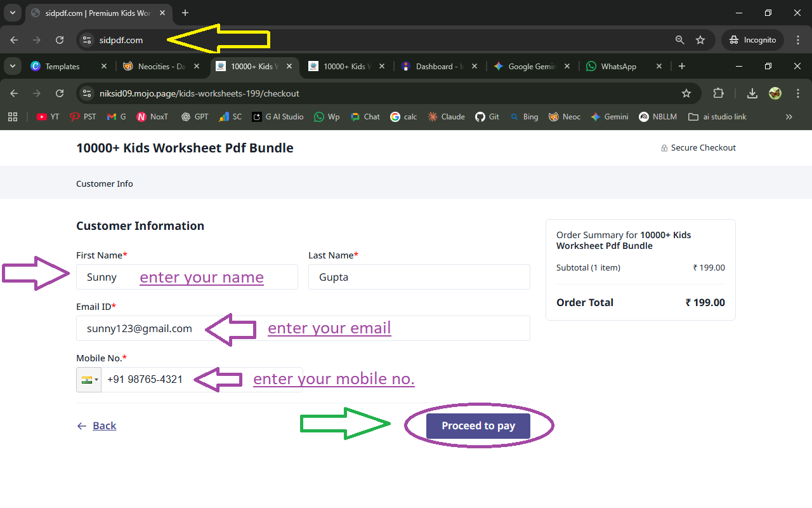Viewport: 812px width, 508px height.
Task: Open India flag country code dropdown
Action: click(88, 380)
